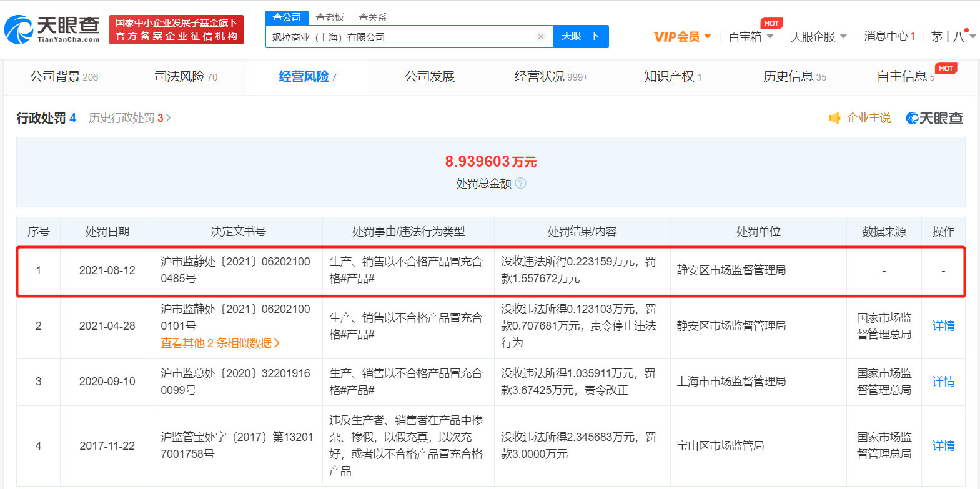Click the 处罚结果/内容 column header
The width and height of the screenshot is (980, 489).
(582, 232)
